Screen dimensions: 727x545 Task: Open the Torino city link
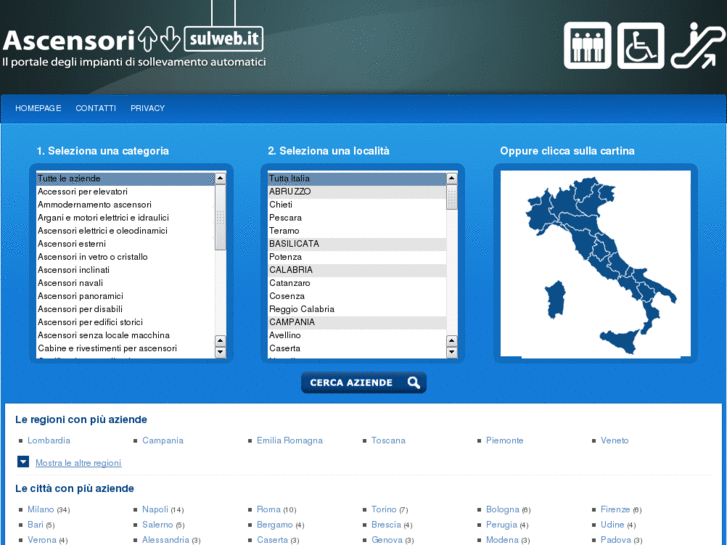tap(384, 509)
